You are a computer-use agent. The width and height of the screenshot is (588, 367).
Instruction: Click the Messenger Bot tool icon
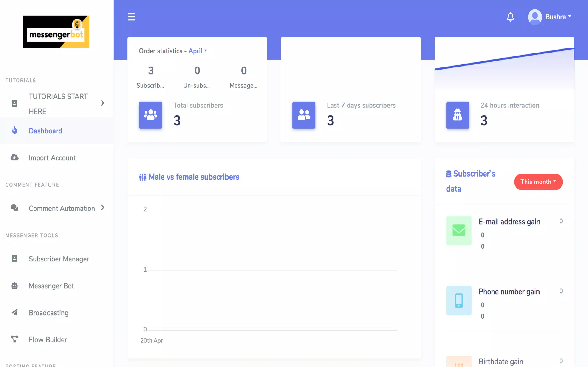point(14,285)
